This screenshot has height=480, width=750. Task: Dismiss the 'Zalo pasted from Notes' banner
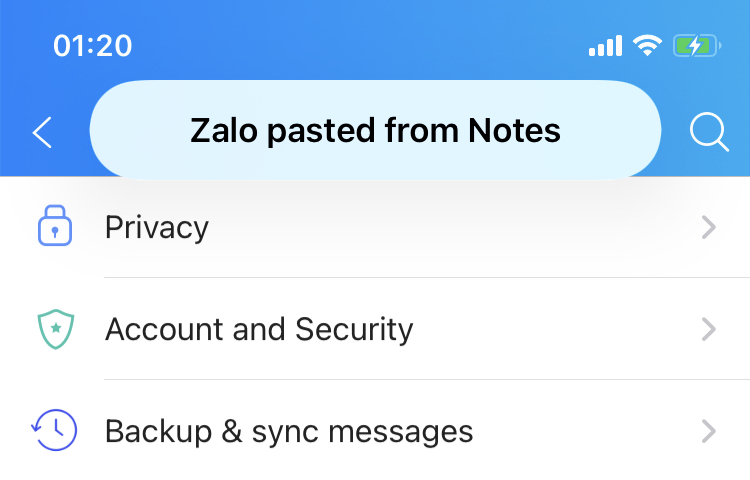(x=375, y=130)
